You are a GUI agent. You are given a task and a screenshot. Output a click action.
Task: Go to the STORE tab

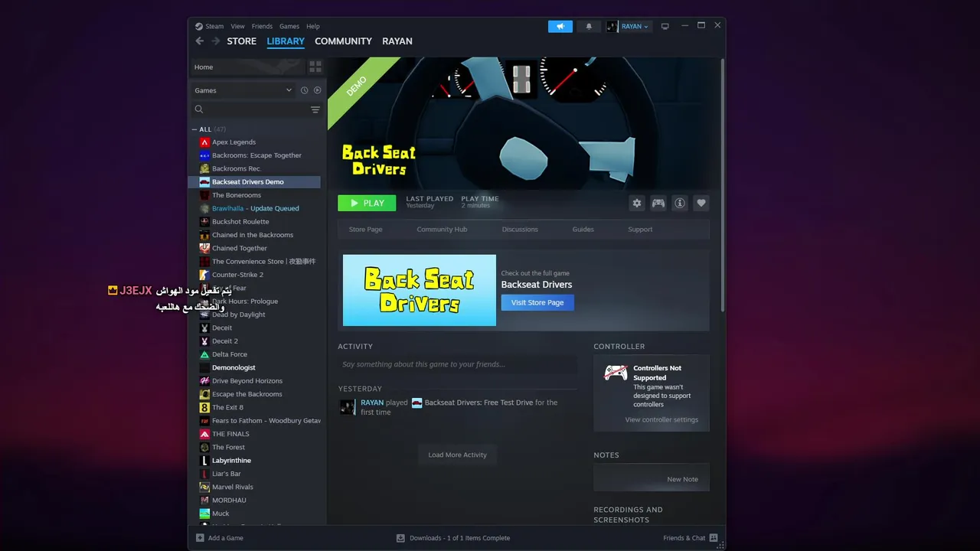pyautogui.click(x=242, y=41)
